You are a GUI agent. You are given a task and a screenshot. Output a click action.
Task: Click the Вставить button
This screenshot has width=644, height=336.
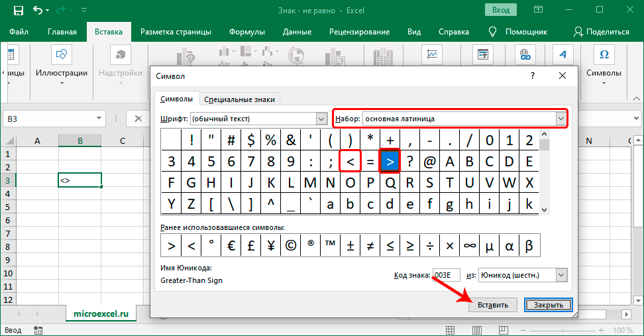493,305
